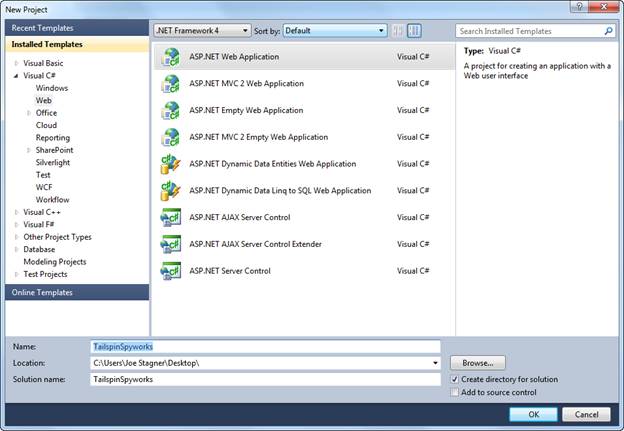Collapse the Visual C# tree node
Screen dimensions: 624x431
pos(16,76)
